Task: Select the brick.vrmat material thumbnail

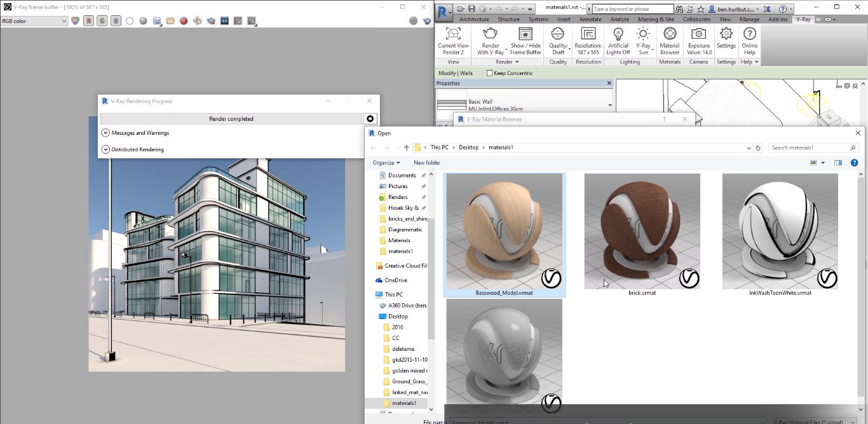Action: click(642, 231)
